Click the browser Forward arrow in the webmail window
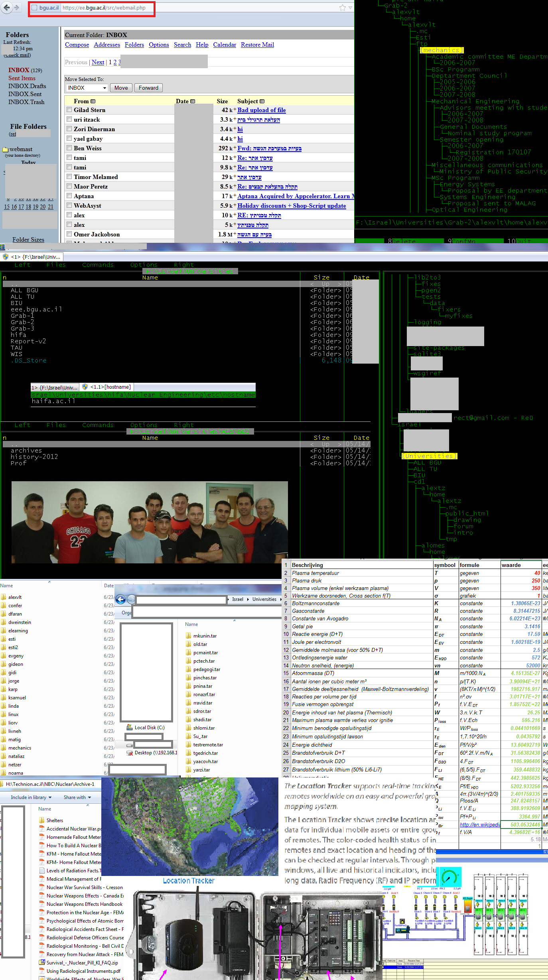 [x=17, y=8]
